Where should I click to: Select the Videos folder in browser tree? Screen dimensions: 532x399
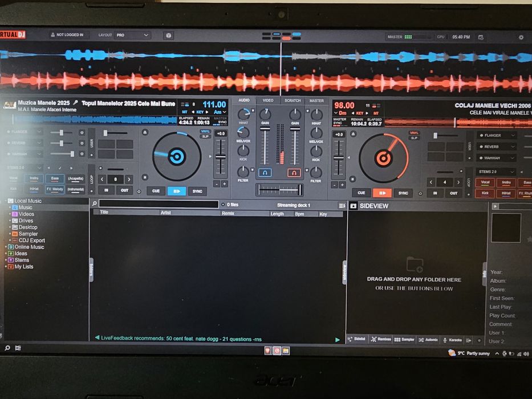click(x=26, y=214)
